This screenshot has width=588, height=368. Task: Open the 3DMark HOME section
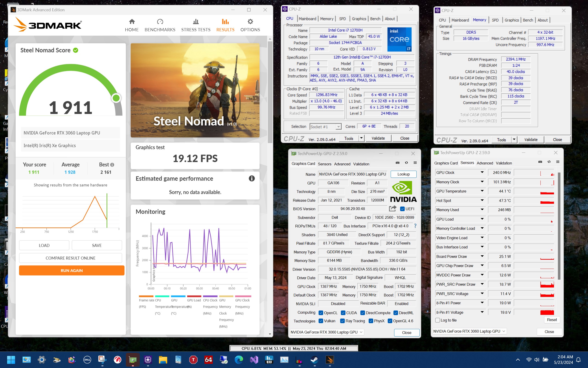click(x=132, y=25)
